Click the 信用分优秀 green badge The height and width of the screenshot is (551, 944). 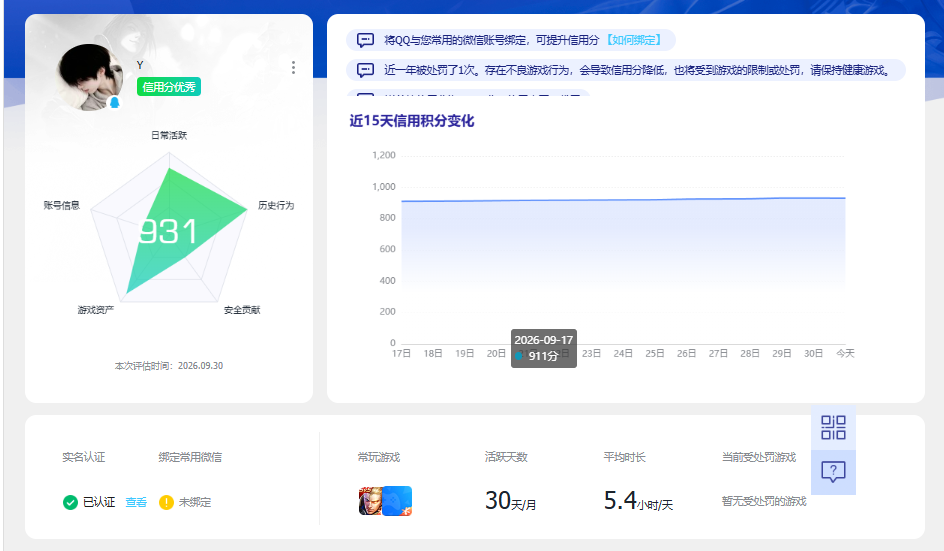click(169, 87)
